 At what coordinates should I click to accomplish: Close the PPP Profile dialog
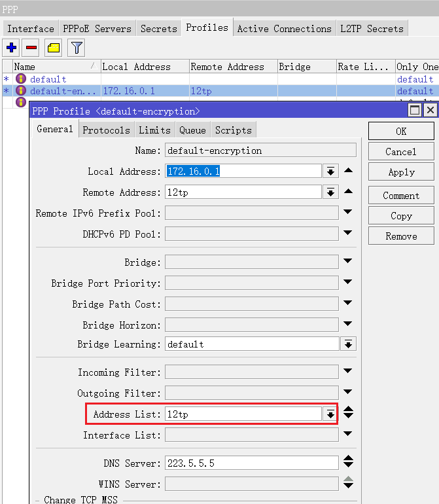(430, 110)
